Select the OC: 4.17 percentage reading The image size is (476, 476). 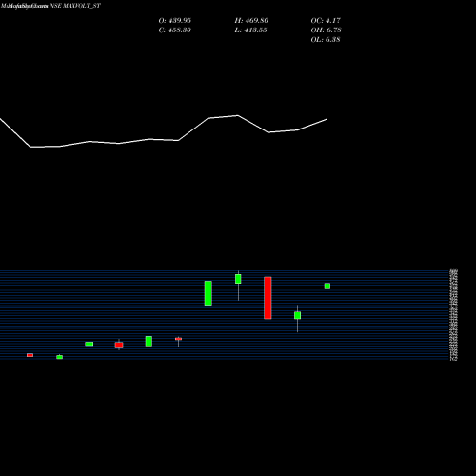tap(326, 21)
